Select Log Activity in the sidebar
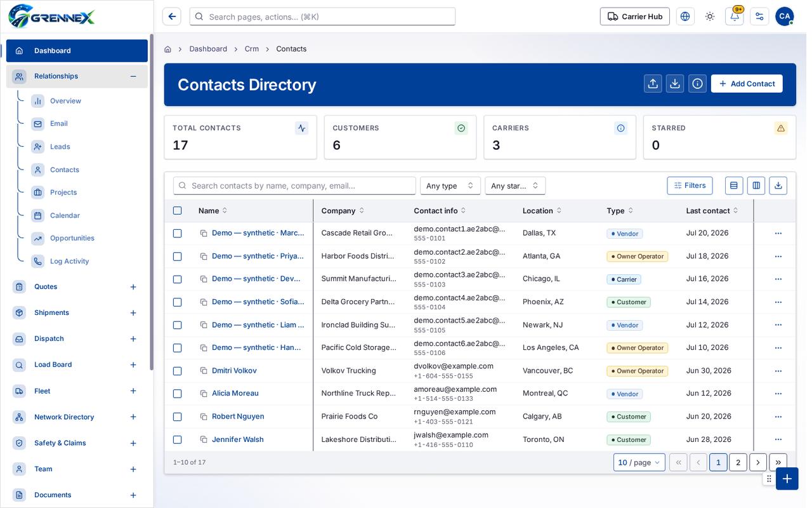Screen dimensions: 812x508 [x=69, y=261]
